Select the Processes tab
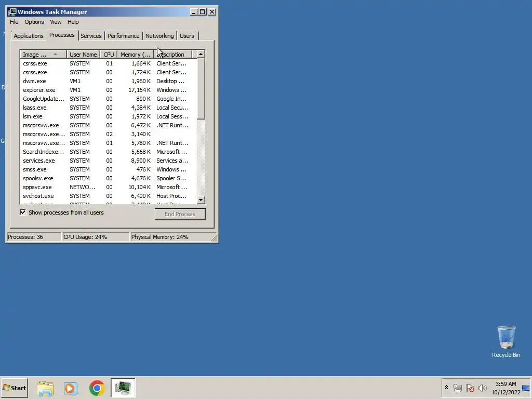 [x=62, y=35]
